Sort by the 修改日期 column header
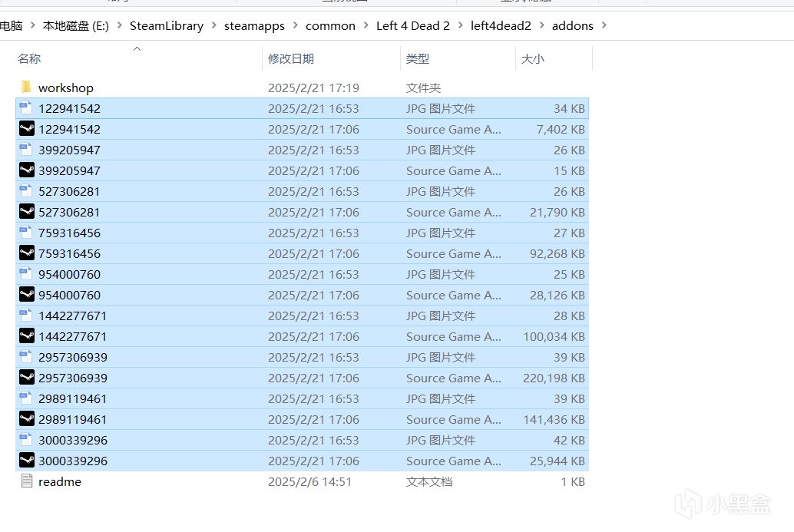This screenshot has height=532, width=794. [291, 58]
